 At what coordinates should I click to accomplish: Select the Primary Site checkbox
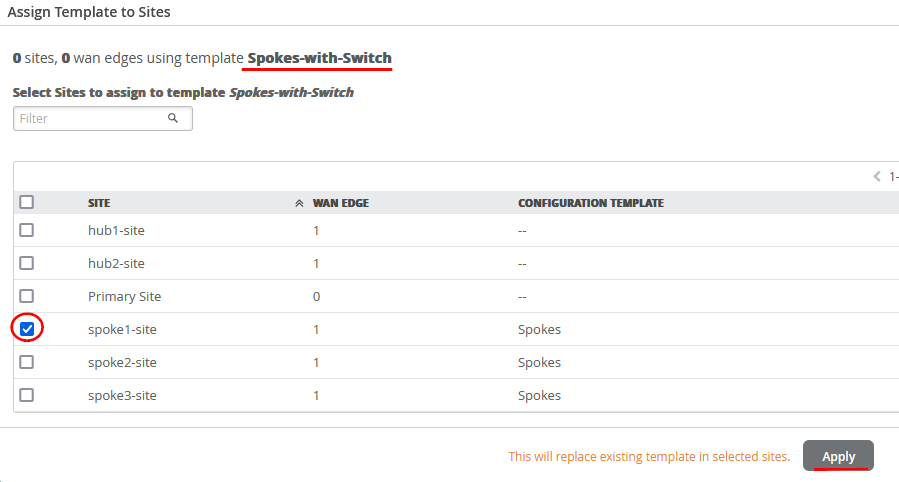point(27,296)
